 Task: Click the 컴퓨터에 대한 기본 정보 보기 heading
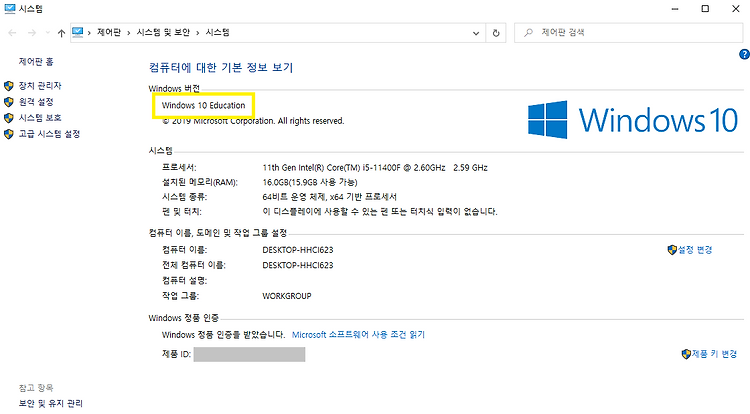(221, 67)
